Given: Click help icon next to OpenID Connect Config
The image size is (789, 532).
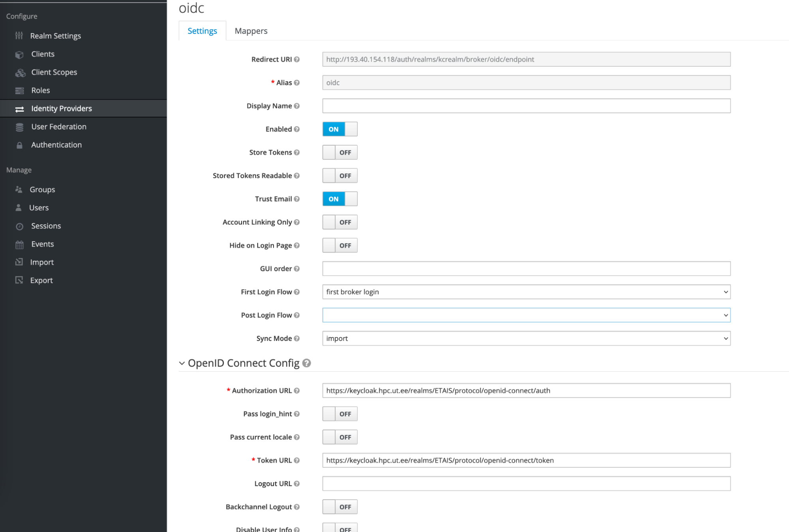Looking at the screenshot, I should [x=307, y=363].
